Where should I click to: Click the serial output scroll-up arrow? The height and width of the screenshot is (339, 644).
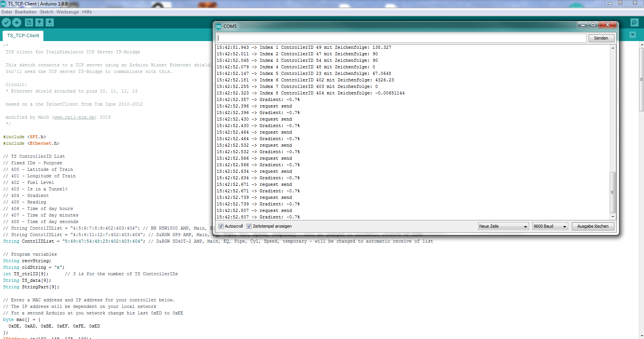[613, 48]
